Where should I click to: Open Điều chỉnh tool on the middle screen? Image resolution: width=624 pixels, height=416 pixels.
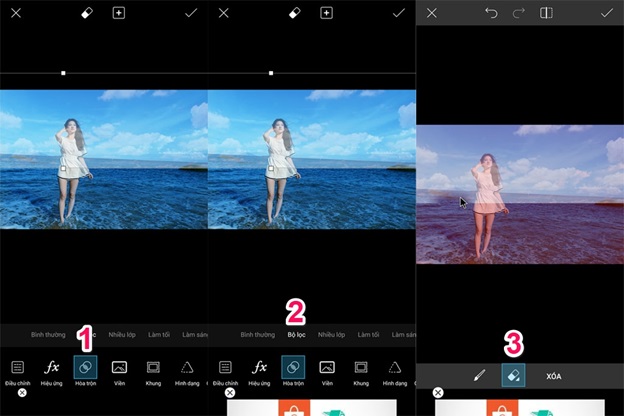pos(225,373)
